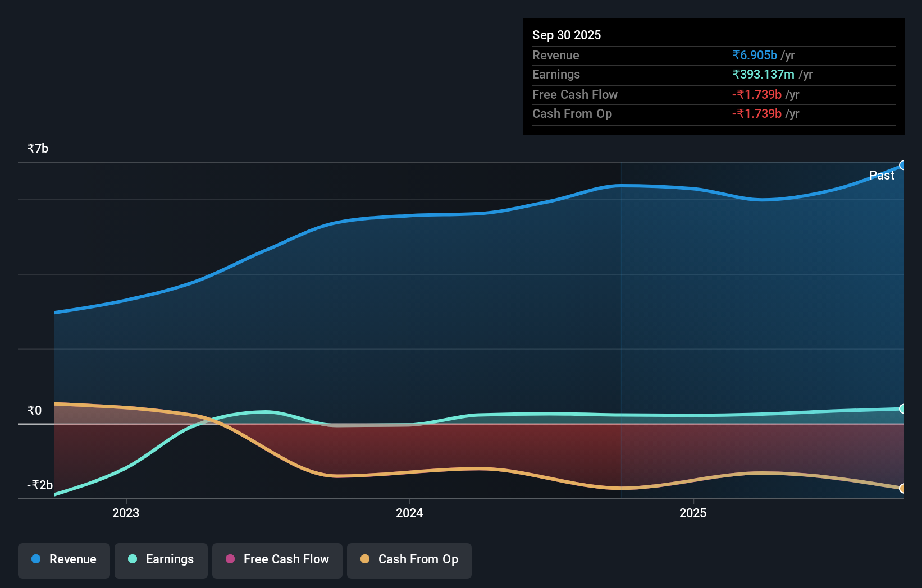Click the ₹0 gridline label on the y-axis
Screen dimensions: 922x588
click(x=34, y=410)
